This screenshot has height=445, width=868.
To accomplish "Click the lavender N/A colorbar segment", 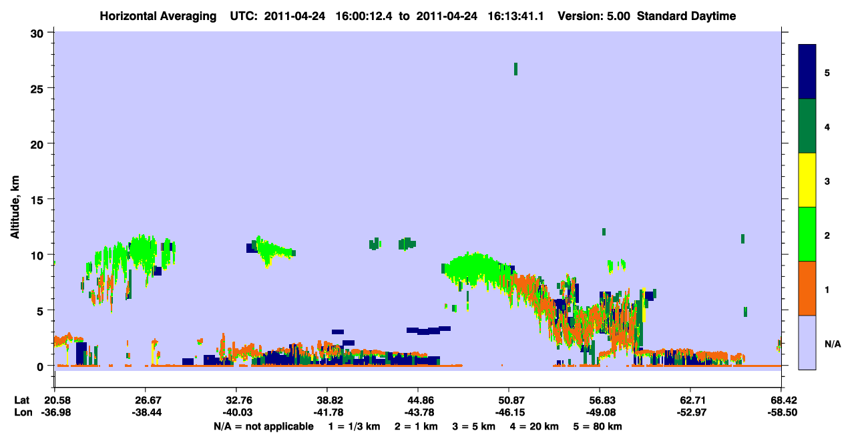I will [807, 342].
